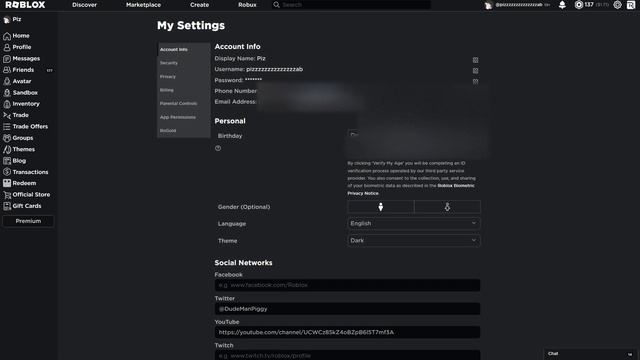Click the Twitch URL input field
This screenshot has width=640, height=360.
[x=347, y=355]
